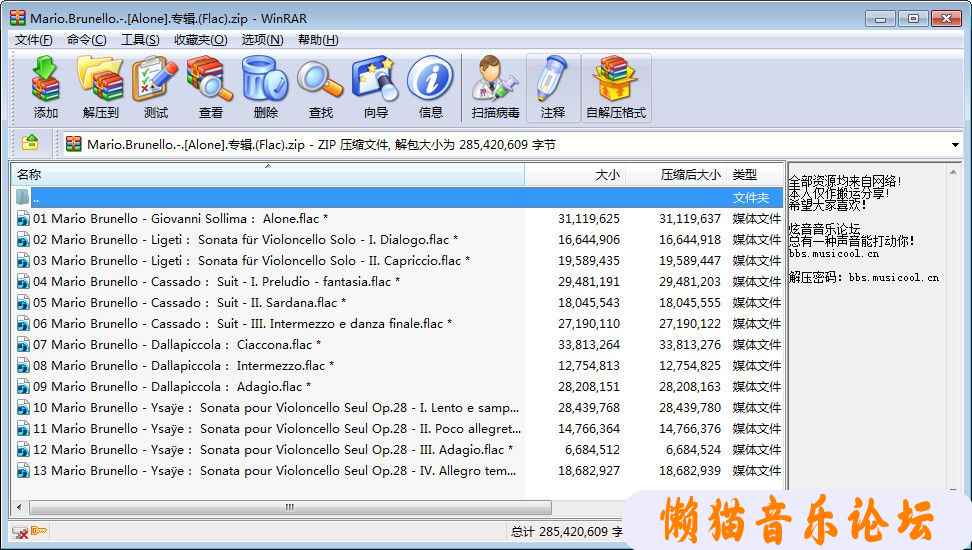Image resolution: width=972 pixels, height=550 pixels.
Task: Click the 自解压格式 (SFX) icon
Action: pos(616,79)
